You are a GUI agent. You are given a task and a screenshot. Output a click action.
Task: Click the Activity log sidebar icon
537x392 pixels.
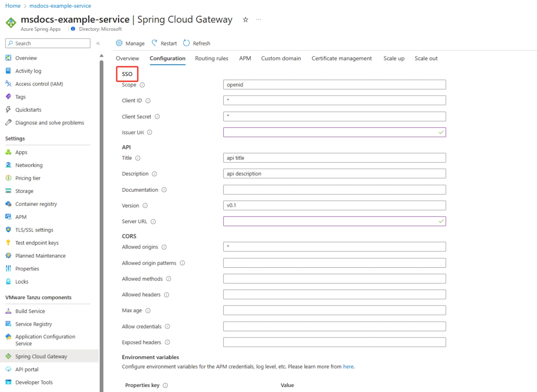[x=8, y=71]
